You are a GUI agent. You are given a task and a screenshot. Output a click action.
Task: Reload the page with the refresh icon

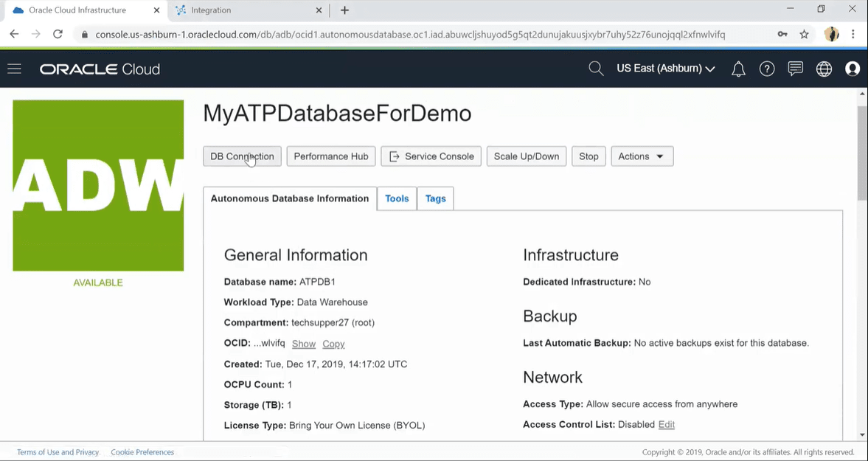pos(58,35)
